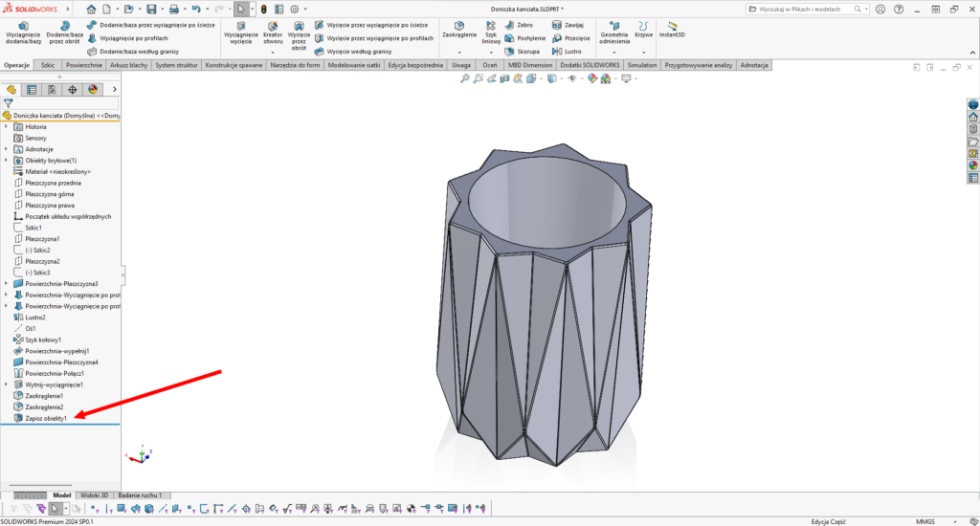Expand the Historia tree node

[6, 126]
